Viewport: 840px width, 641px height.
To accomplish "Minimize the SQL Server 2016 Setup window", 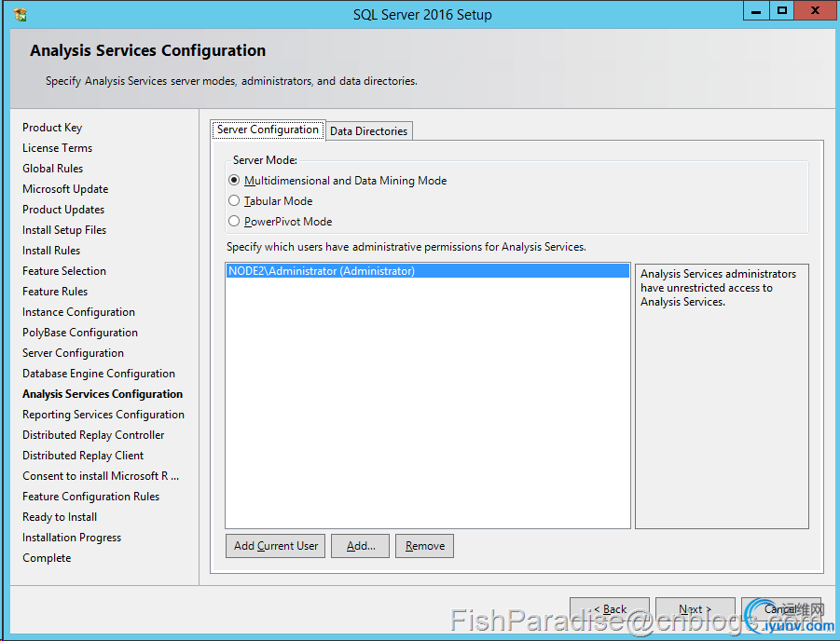I will (756, 10).
